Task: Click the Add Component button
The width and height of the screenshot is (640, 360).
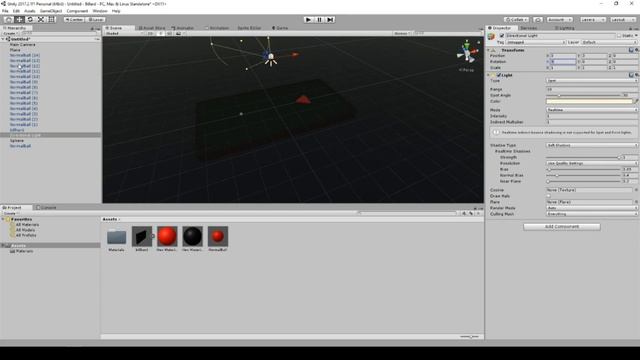Action: 562,227
